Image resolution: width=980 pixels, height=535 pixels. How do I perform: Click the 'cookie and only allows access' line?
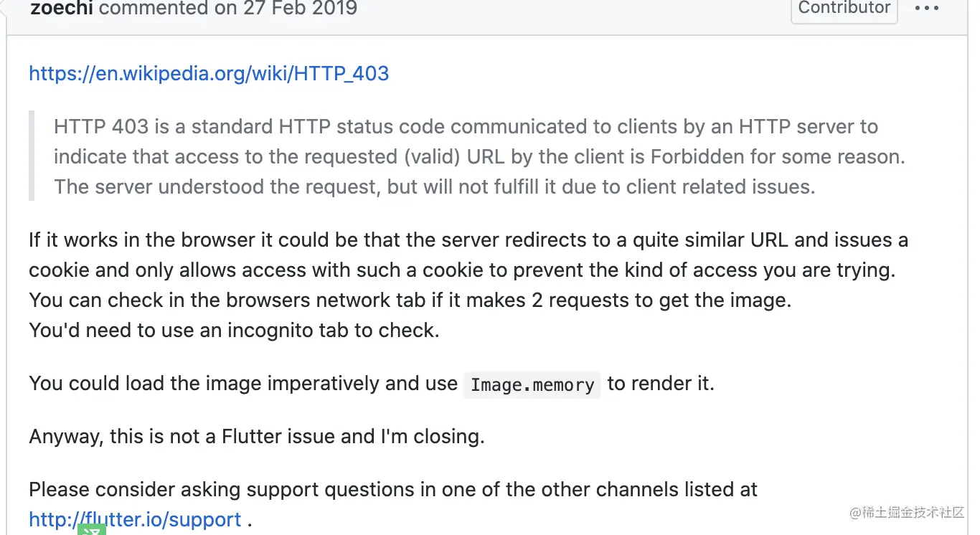coord(463,270)
